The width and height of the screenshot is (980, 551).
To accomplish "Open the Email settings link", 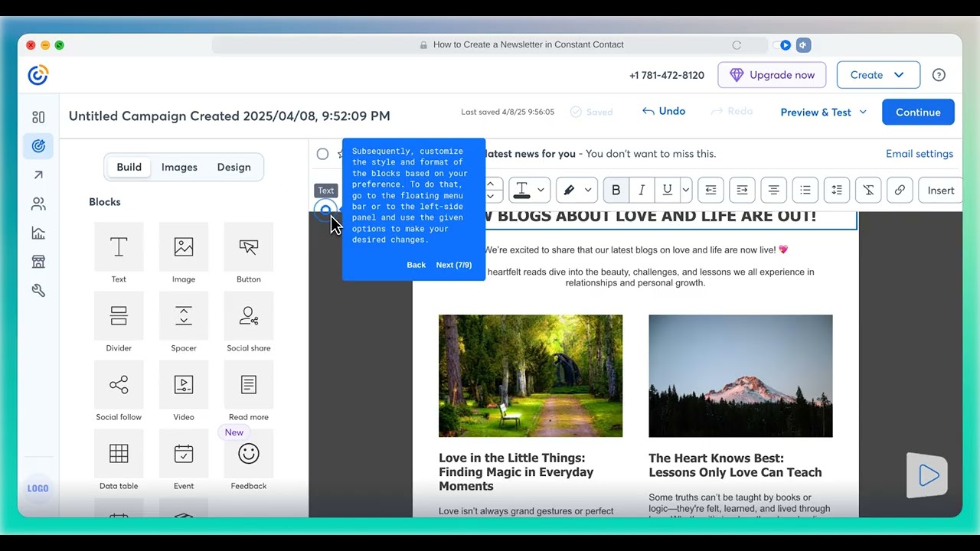I will coord(920,154).
